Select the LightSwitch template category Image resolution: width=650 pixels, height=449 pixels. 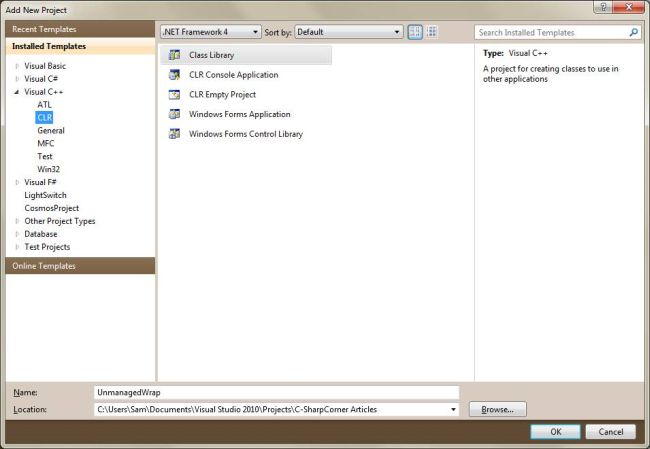click(x=45, y=195)
